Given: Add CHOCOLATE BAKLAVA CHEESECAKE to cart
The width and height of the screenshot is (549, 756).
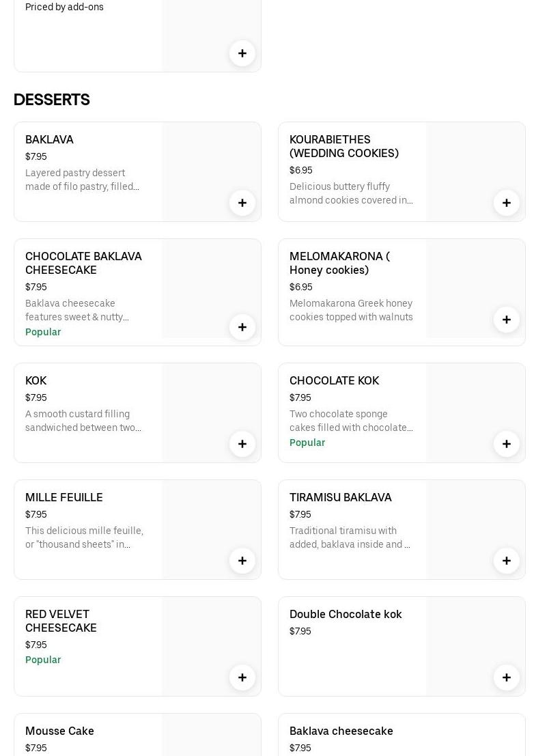Looking at the screenshot, I should [242, 327].
